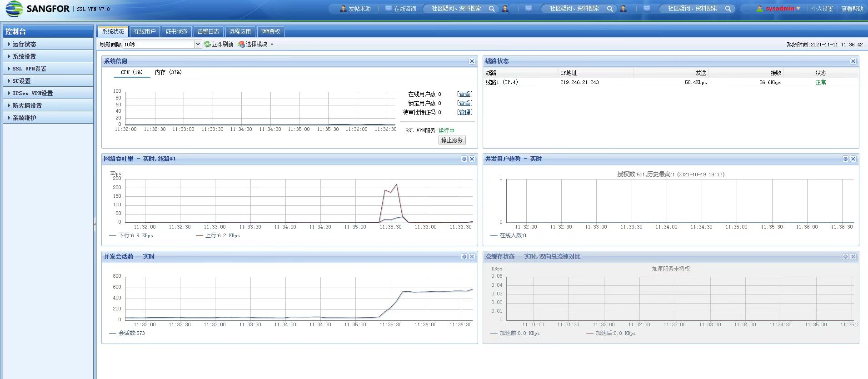Open the 刷新间隔 interval dropdown
The height and width of the screenshot is (379, 868).
coord(198,44)
